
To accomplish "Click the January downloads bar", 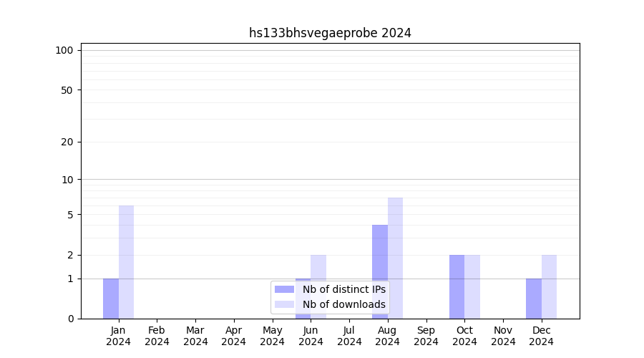I will coord(126,262).
